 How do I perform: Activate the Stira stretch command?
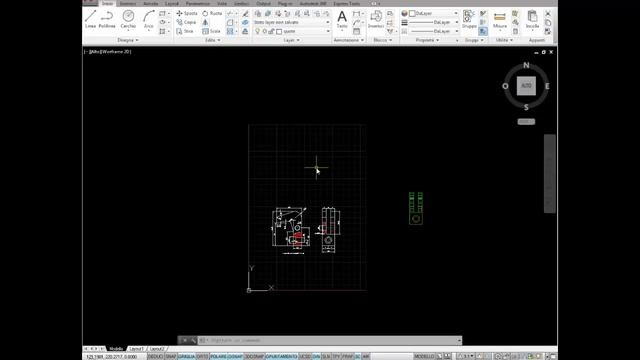[185, 31]
